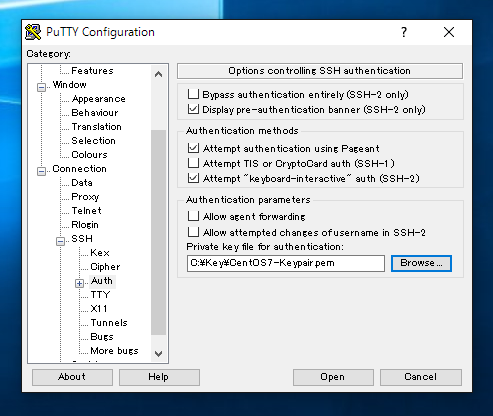Screen dimensions: 493x416
Task: Select Connection category
Action: (79, 169)
